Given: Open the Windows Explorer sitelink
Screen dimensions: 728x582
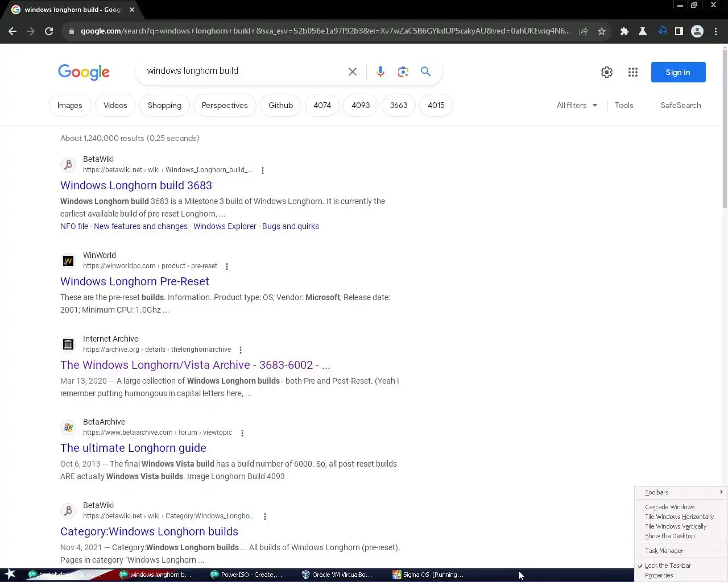Looking at the screenshot, I should tap(225, 226).
